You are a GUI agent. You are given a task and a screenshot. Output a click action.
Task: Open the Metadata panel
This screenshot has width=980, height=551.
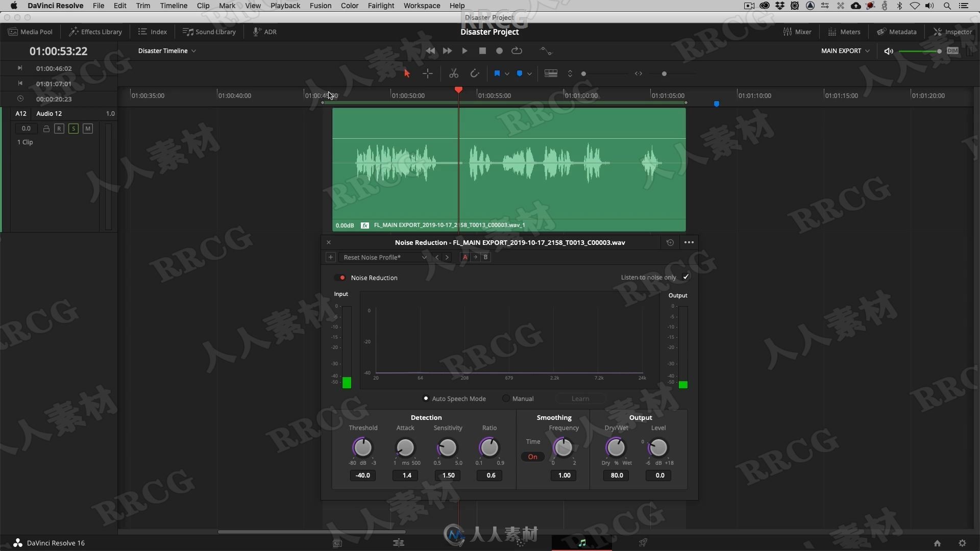pyautogui.click(x=897, y=32)
